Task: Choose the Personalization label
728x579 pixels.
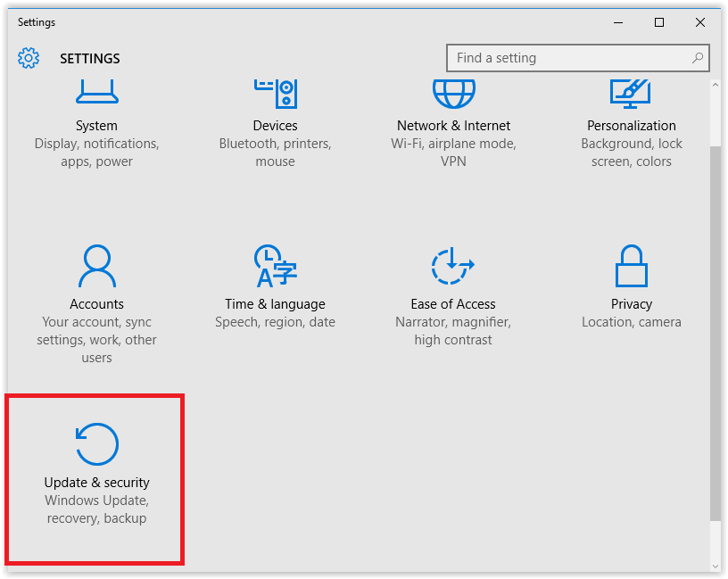Action: tap(632, 126)
